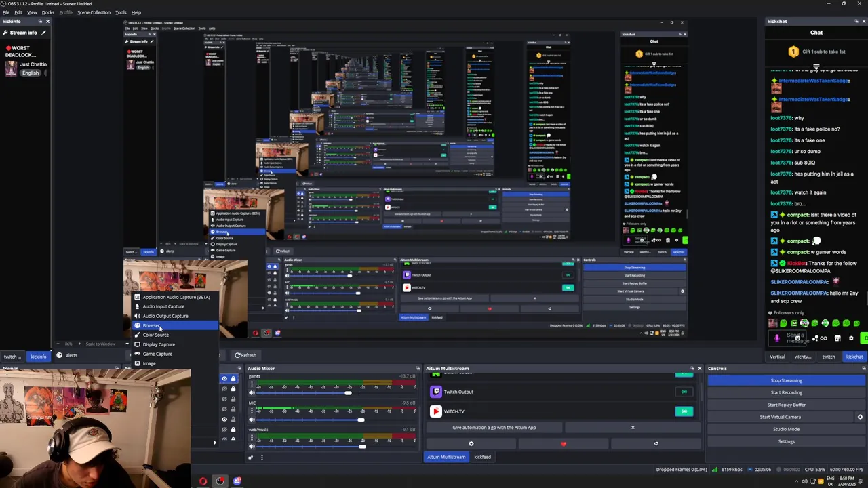This screenshot has height=488, width=868.
Task: Click the MIC channel volume slider handle
Action: coord(361,420)
